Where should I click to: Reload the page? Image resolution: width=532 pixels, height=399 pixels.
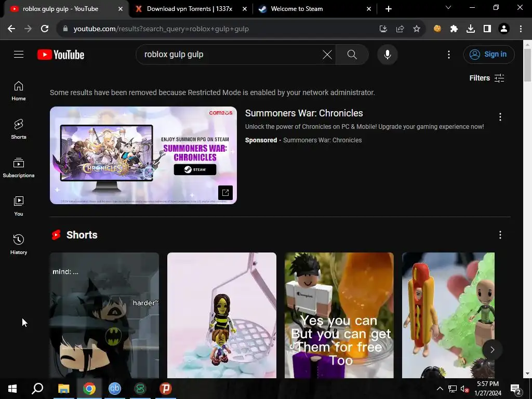tap(45, 29)
